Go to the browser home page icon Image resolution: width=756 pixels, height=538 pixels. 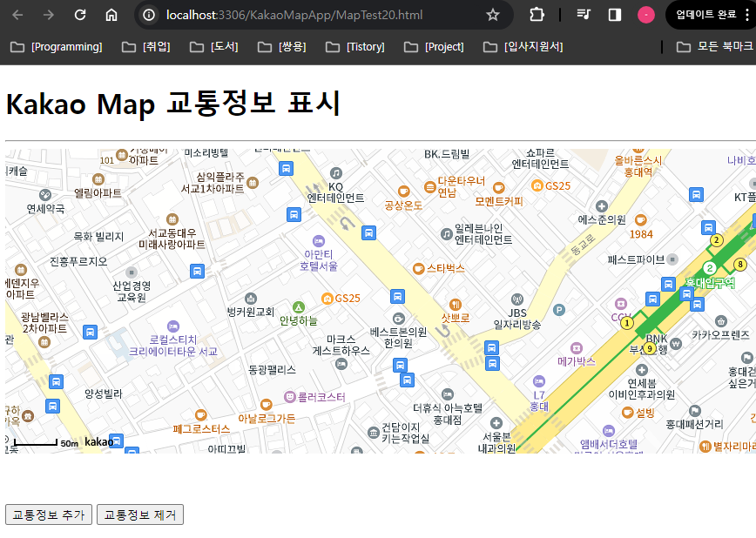point(111,15)
